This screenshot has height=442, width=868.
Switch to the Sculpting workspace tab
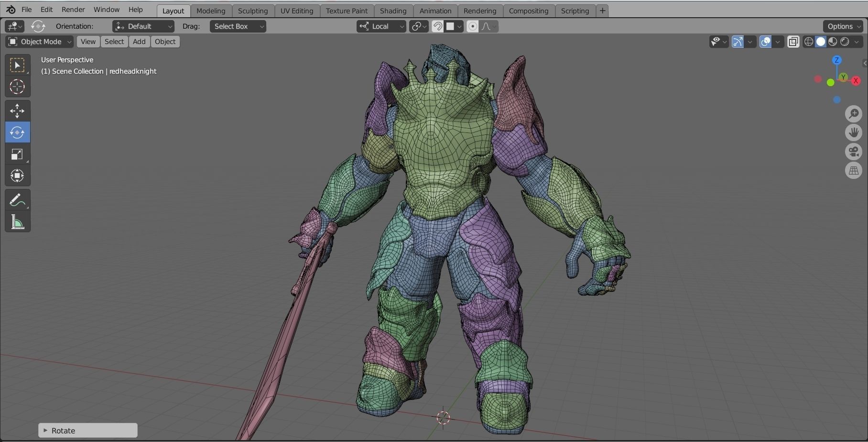tap(253, 11)
